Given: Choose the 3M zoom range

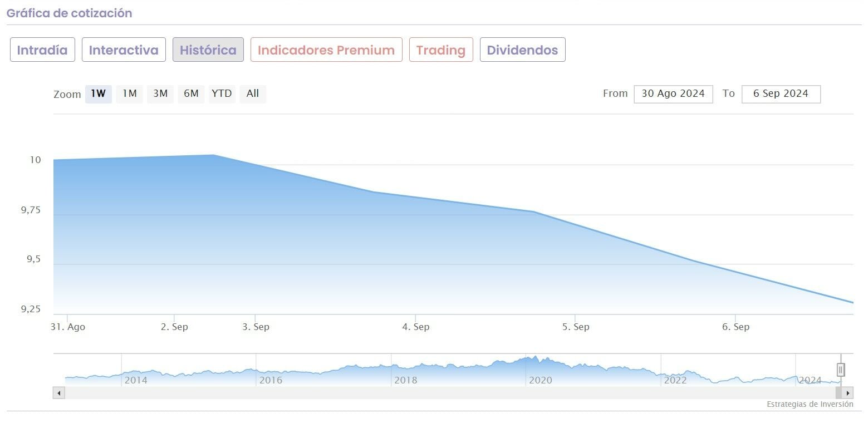Looking at the screenshot, I should tap(160, 93).
